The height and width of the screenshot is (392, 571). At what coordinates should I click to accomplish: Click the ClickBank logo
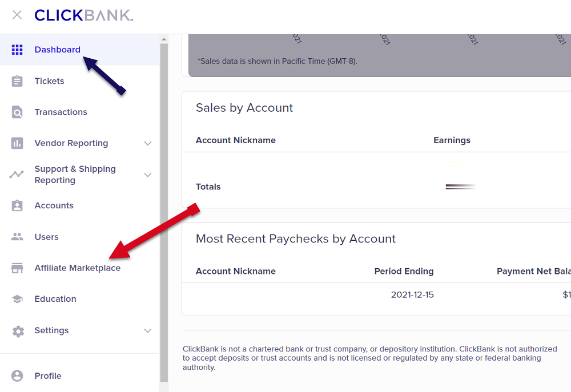(x=84, y=15)
